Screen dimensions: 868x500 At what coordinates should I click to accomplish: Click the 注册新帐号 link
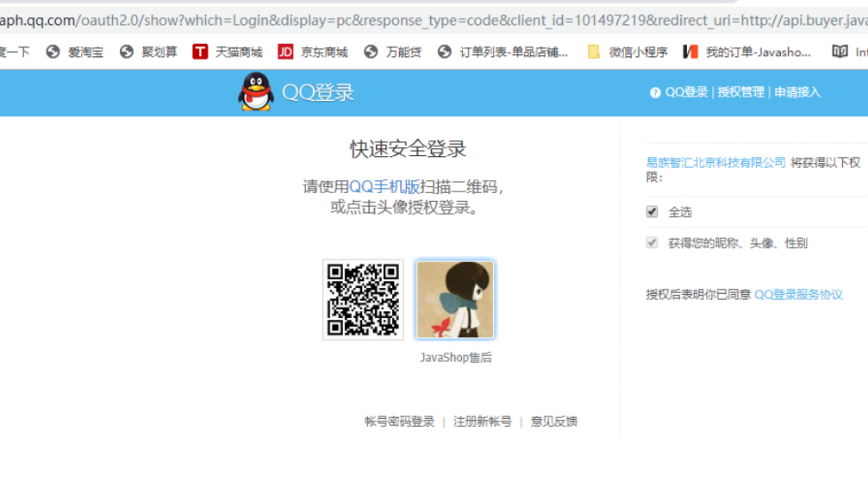click(x=483, y=422)
